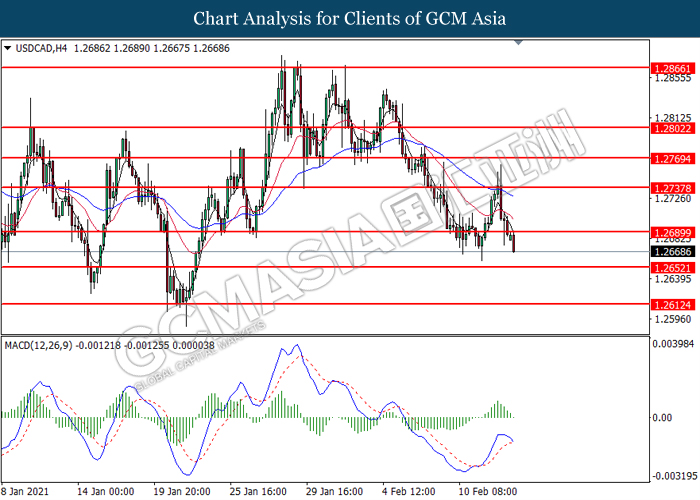Click the 10 Feb 08:00 time label
The width and height of the screenshot is (700, 500).
tap(488, 492)
